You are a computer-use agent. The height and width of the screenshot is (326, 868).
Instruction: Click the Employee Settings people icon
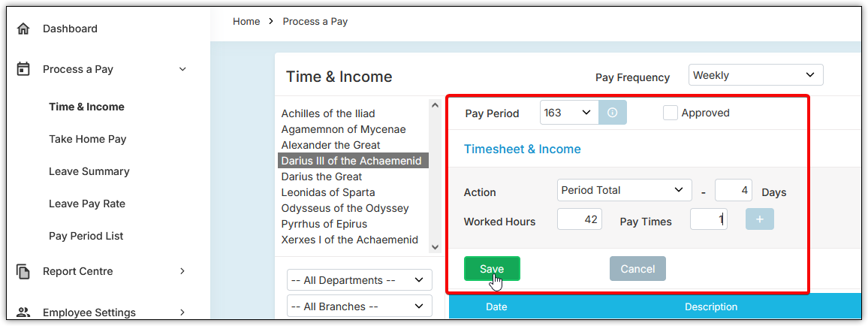click(x=23, y=312)
